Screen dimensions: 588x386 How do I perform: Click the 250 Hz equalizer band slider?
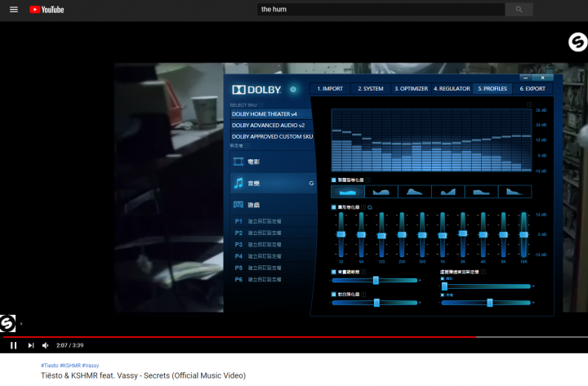pos(402,234)
